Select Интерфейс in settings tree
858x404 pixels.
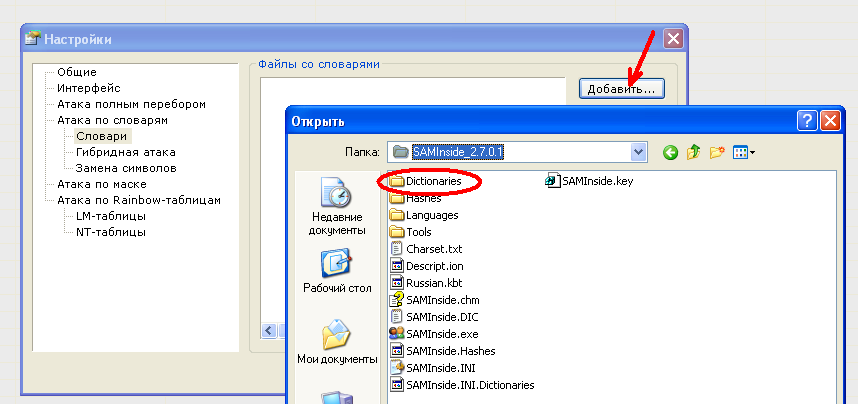[89, 88]
